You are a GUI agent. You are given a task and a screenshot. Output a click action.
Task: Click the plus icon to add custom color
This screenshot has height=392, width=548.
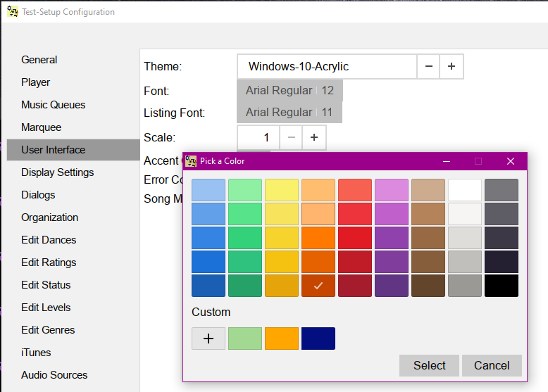[208, 339]
